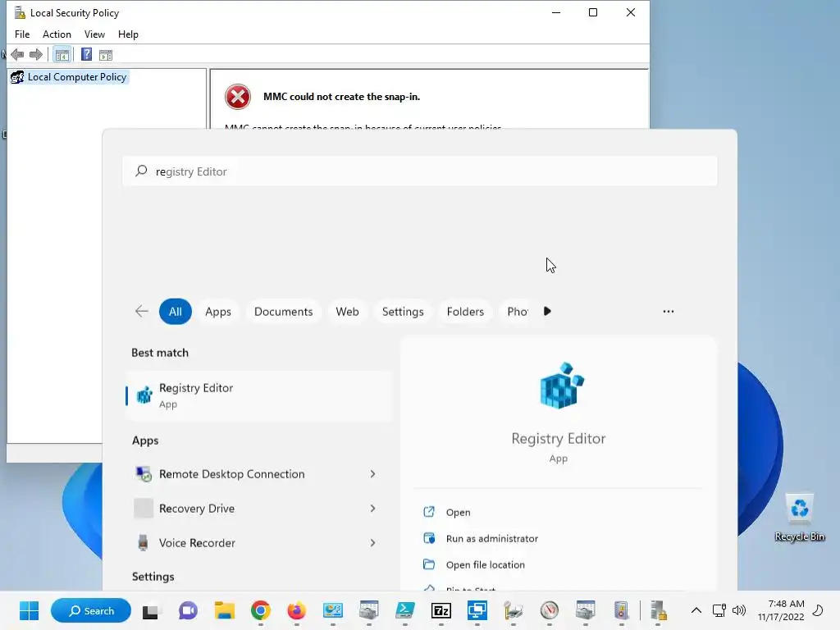The image size is (840, 630).
Task: Switch to the Web filter tab
Action: click(x=347, y=312)
